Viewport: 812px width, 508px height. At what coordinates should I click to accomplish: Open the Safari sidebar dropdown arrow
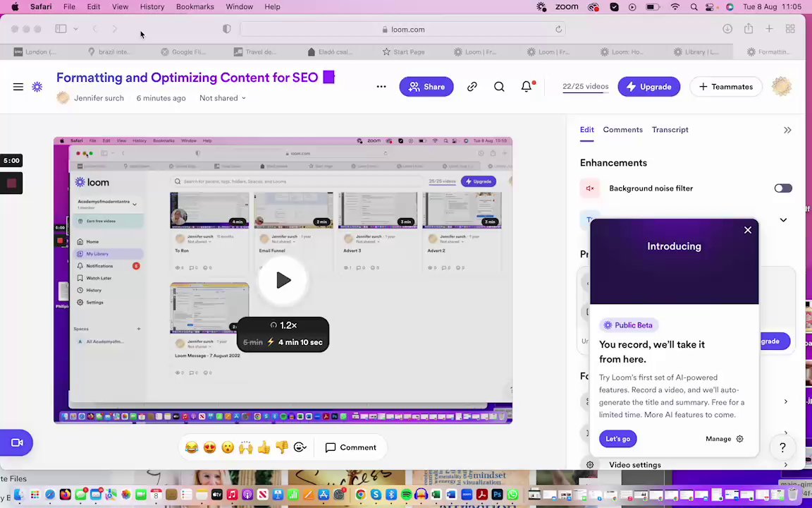pos(75,29)
